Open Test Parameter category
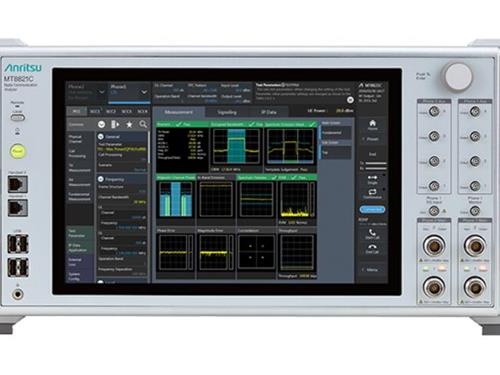The height and width of the screenshot is (375, 500). tap(79, 233)
